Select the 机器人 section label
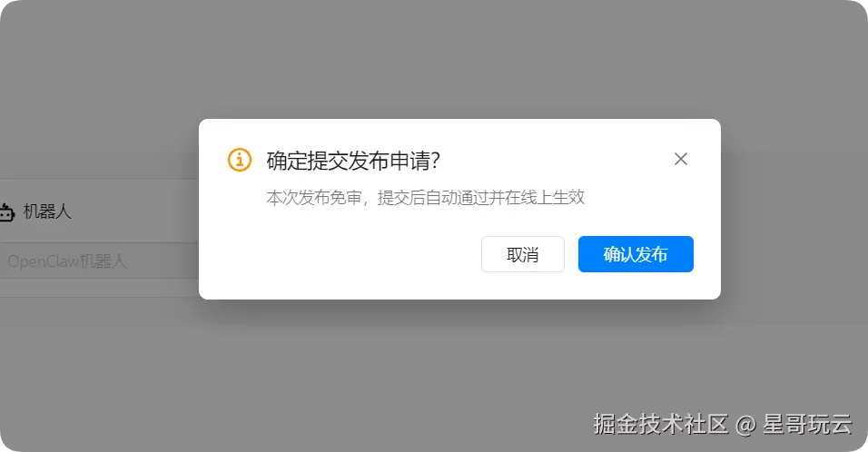Image resolution: width=868 pixels, height=452 pixels. [47, 211]
